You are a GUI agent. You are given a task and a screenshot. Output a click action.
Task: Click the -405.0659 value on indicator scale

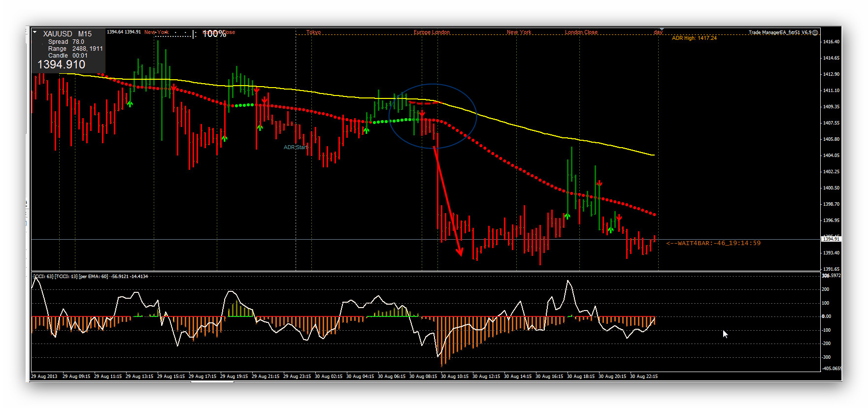(x=832, y=368)
